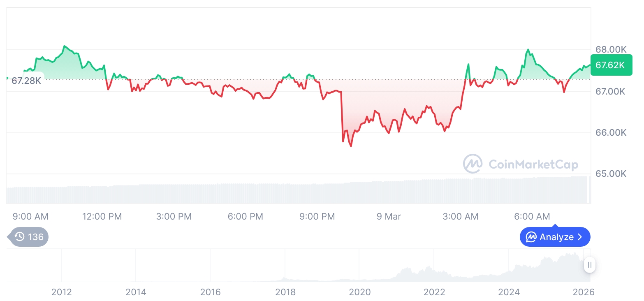Select the 2018 label on the year navigator
This screenshot has width=644, height=301.
(285, 292)
